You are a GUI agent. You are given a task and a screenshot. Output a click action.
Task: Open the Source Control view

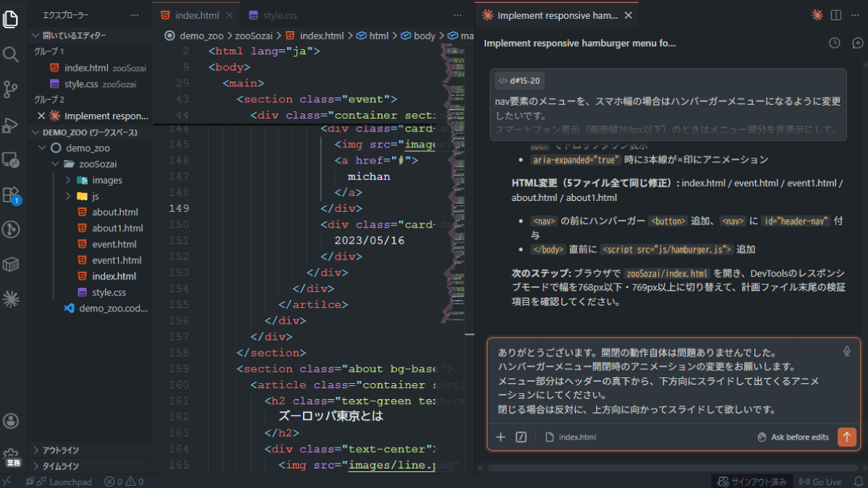click(11, 90)
